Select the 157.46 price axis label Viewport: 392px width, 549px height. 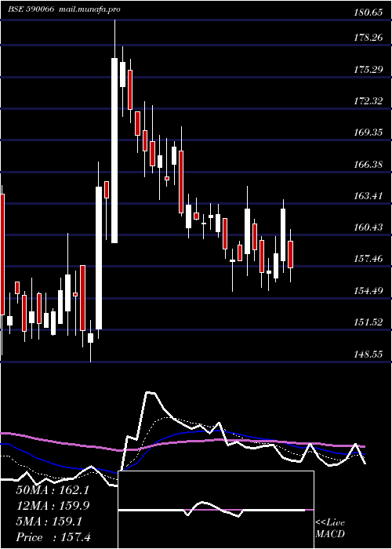[368, 259]
